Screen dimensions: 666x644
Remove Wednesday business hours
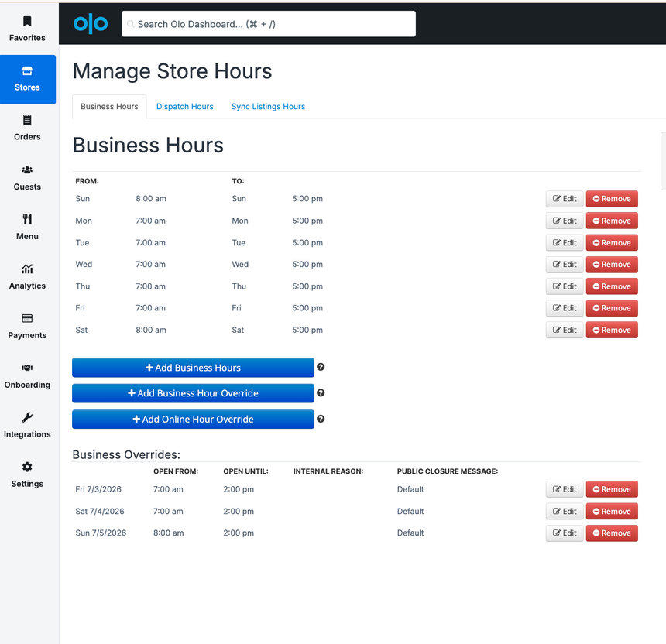pos(612,265)
